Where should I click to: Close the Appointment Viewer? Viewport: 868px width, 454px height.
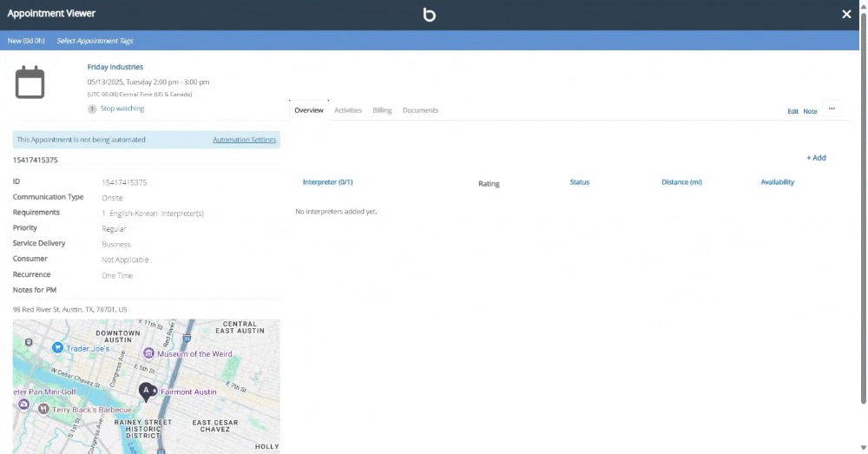coord(846,15)
